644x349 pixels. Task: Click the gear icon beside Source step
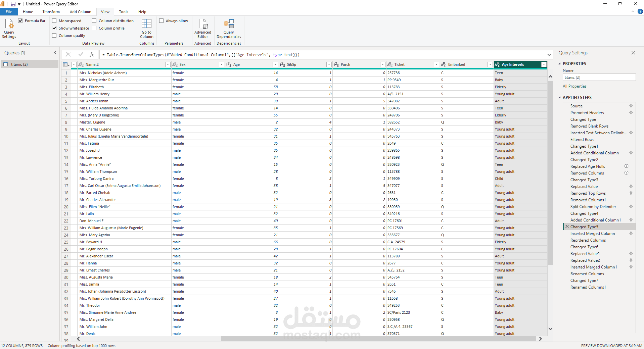tap(631, 106)
